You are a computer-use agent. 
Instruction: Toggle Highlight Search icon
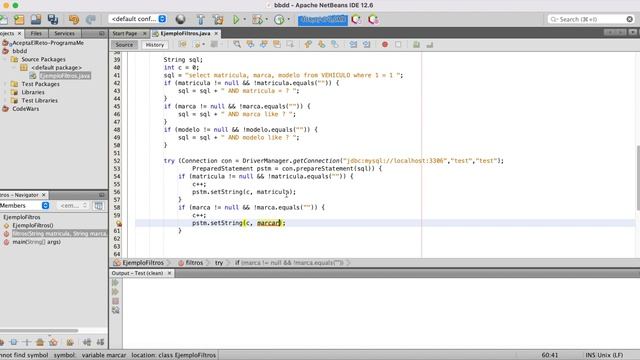pos(277,44)
